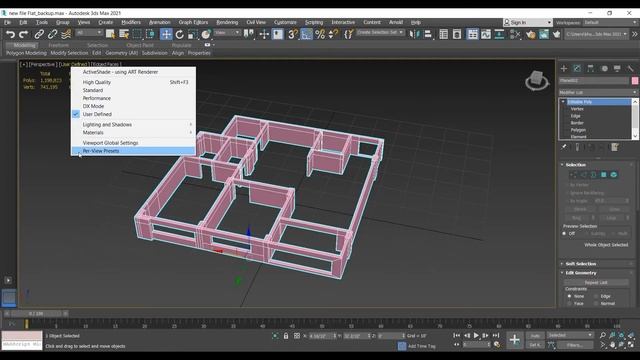Viewport: 640px width, 360px height.
Task: Click Per-View Presets menu entry
Action: [x=133, y=151]
